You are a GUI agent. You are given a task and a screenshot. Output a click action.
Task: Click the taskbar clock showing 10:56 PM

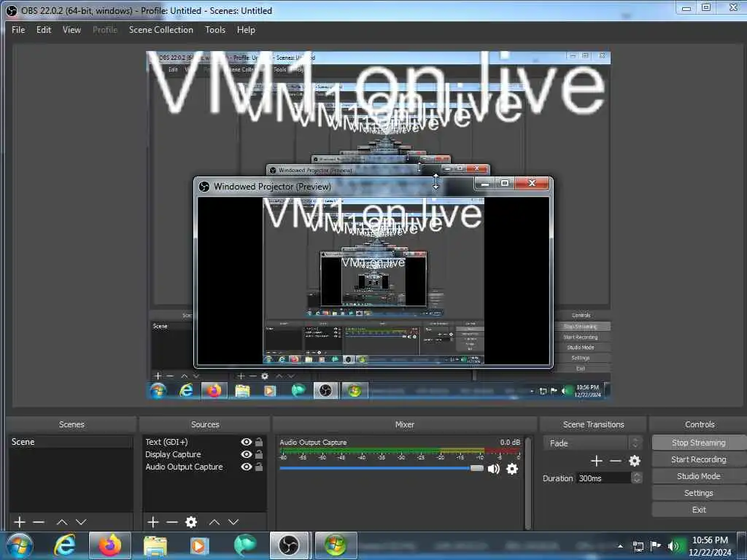click(x=710, y=546)
